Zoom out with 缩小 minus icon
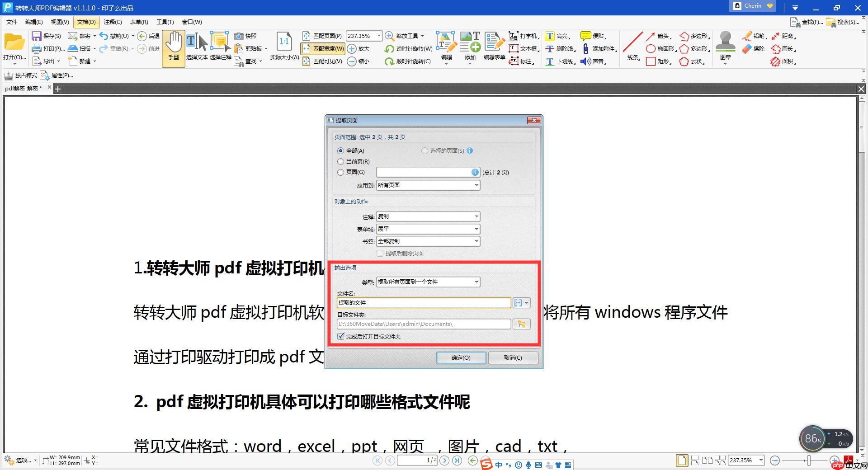The width and height of the screenshot is (868, 470). click(359, 61)
